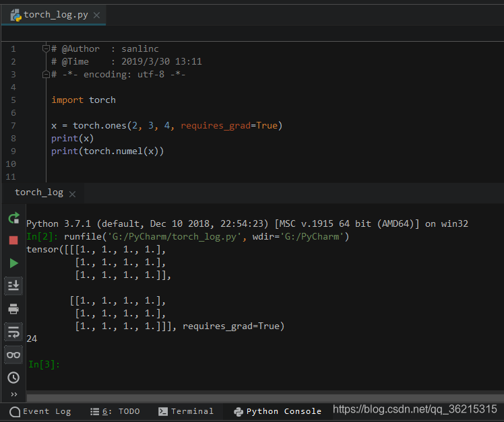Open the 6: TODO tool window
This screenshot has height=422, width=504.
(115, 411)
